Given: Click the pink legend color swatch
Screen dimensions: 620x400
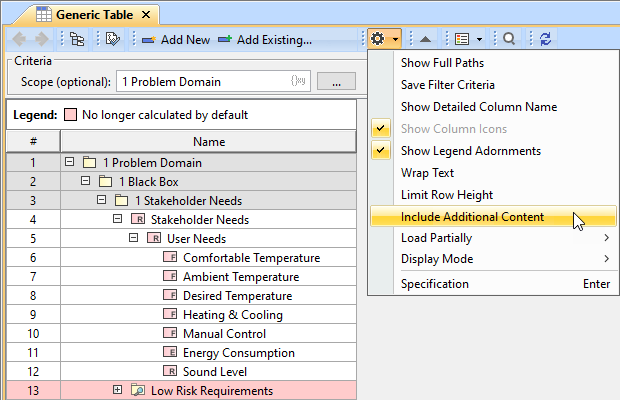Looking at the screenshot, I should pyautogui.click(x=70, y=115).
